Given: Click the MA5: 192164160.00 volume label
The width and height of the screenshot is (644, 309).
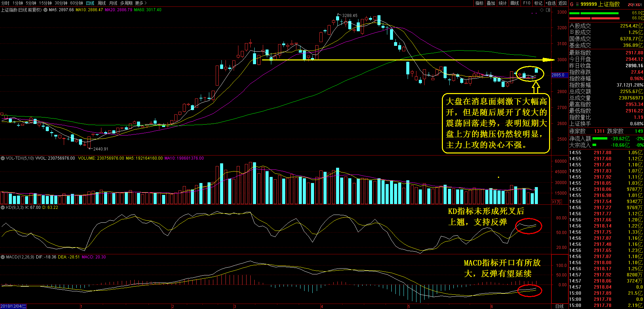Looking at the screenshot, I should pos(144,158).
